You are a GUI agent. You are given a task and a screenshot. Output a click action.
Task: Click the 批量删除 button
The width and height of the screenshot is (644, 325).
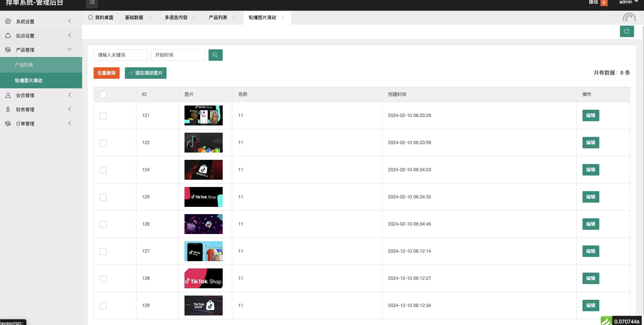click(107, 73)
